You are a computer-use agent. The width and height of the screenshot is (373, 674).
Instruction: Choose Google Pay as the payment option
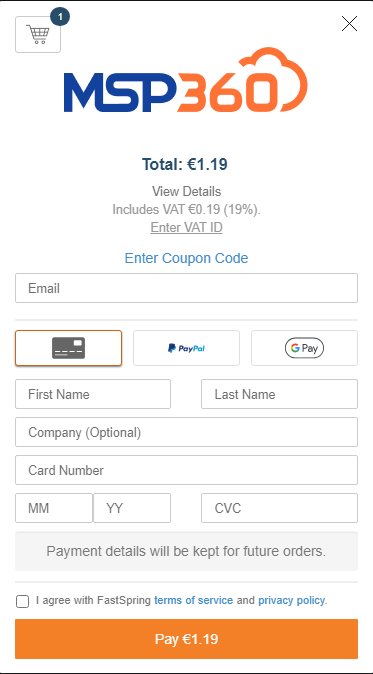[304, 348]
